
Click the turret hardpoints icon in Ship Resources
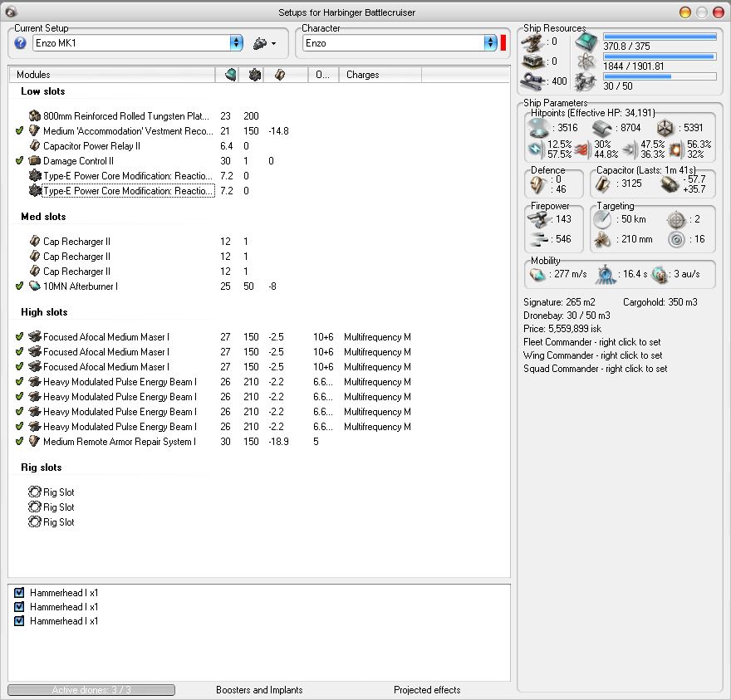coord(532,42)
